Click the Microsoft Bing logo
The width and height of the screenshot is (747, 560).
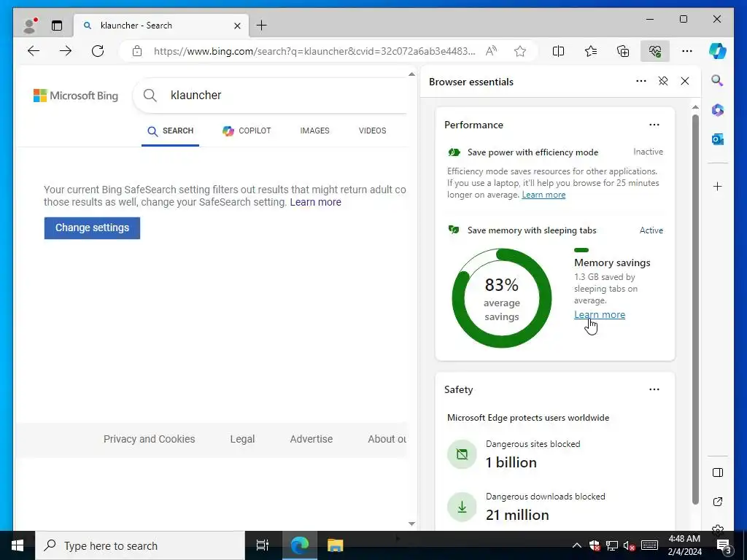pos(76,96)
